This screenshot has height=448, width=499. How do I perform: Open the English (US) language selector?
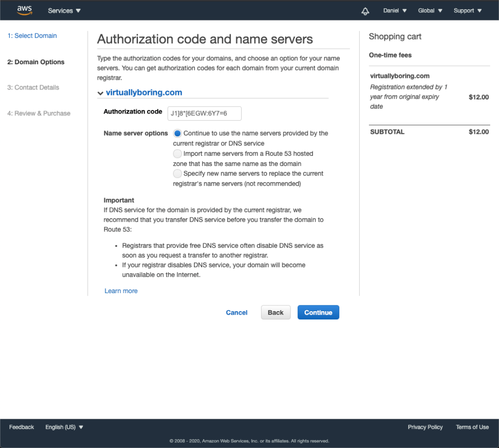pyautogui.click(x=64, y=427)
